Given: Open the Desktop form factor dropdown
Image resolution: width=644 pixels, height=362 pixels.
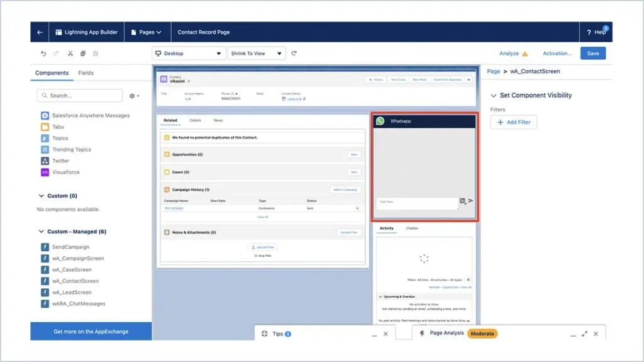Looking at the screenshot, I should [189, 54].
